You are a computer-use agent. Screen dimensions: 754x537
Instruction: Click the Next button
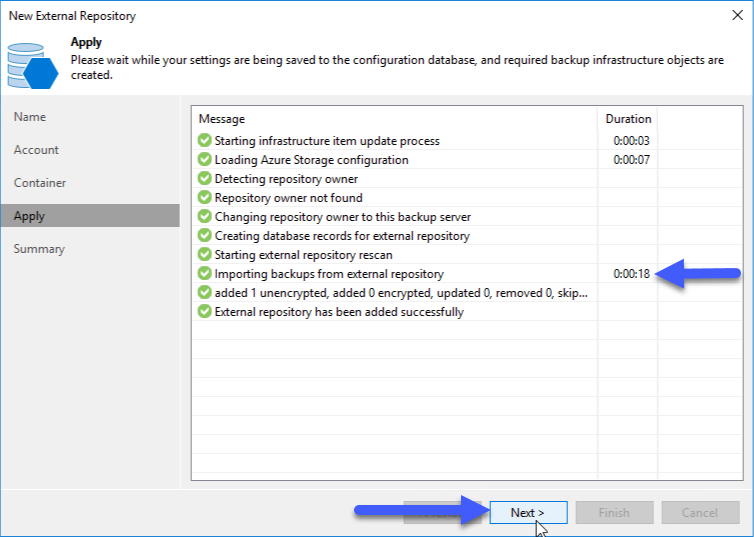(x=528, y=512)
